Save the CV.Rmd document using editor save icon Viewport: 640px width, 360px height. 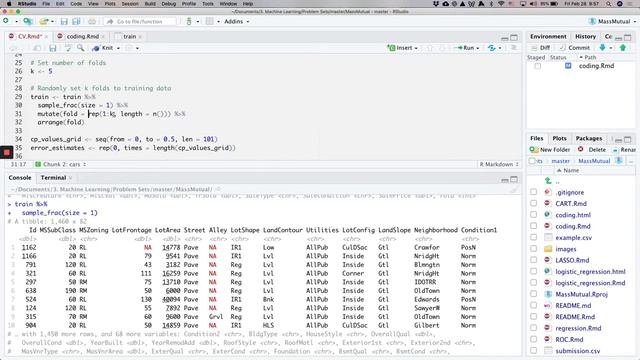53,48
